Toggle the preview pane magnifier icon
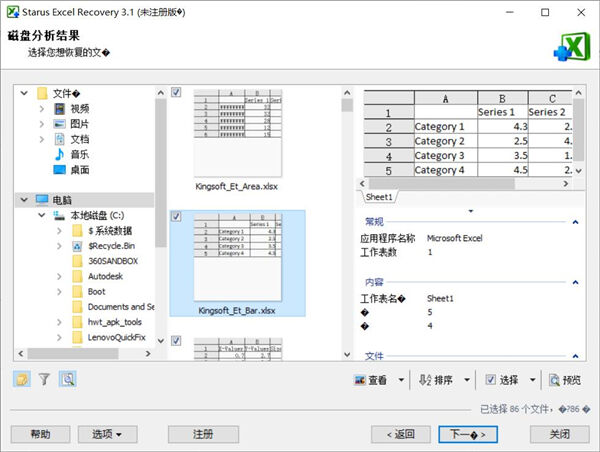 point(68,379)
